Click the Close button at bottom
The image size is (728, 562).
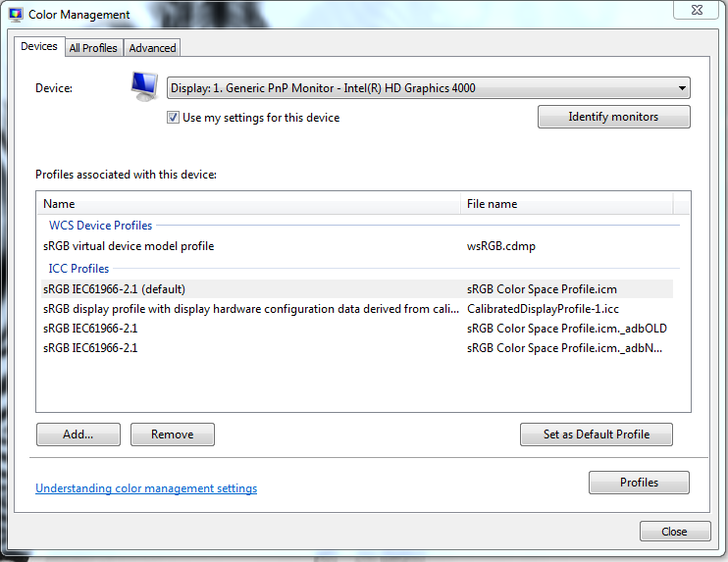[x=675, y=532]
